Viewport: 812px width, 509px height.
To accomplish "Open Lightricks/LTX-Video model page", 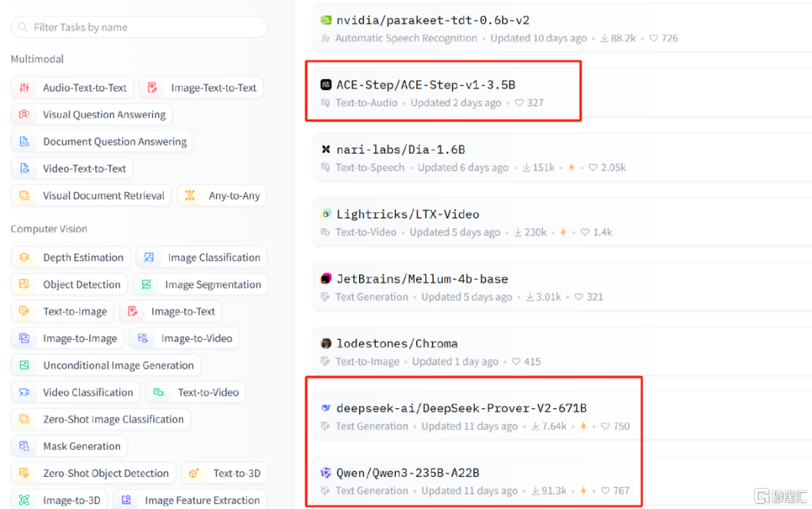I will click(x=408, y=214).
